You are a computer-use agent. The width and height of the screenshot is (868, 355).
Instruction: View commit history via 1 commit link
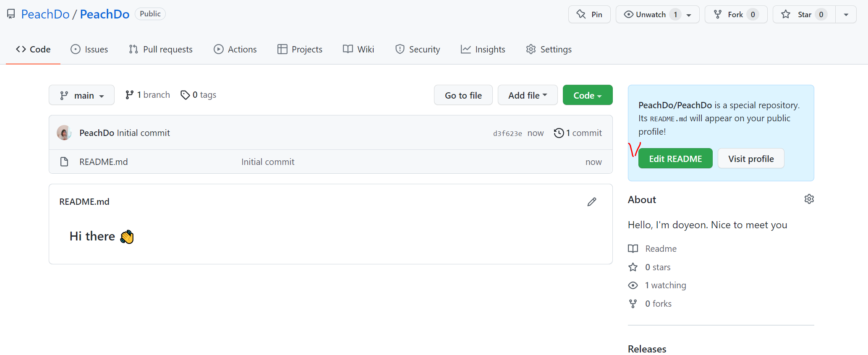(x=578, y=133)
